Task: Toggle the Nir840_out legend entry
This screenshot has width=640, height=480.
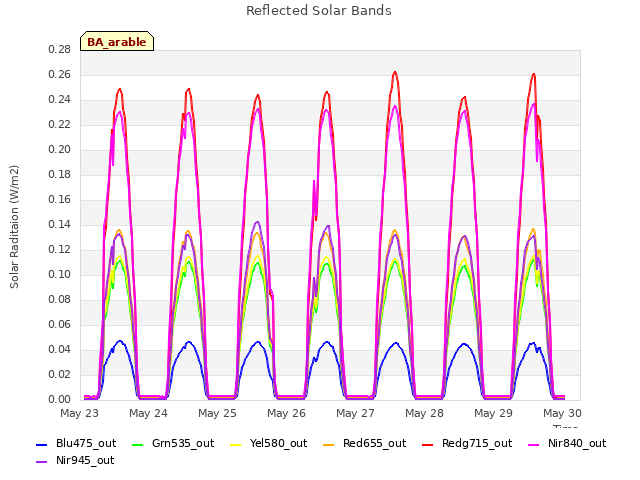Action: click(x=567, y=443)
